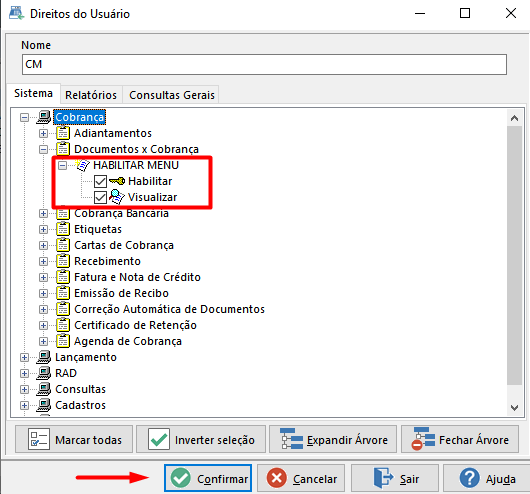Click the Agenda de Cobrança notepad icon
Viewport: 530px width, 494px height.
pos(63,341)
